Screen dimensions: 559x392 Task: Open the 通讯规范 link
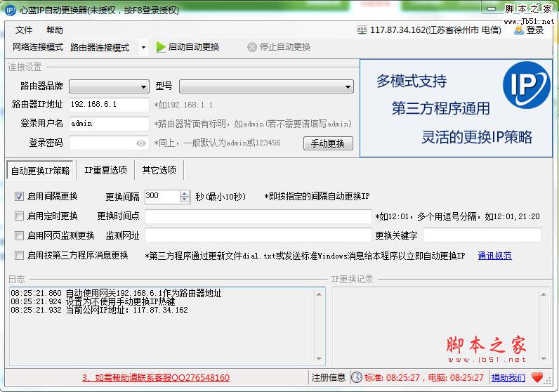(494, 256)
